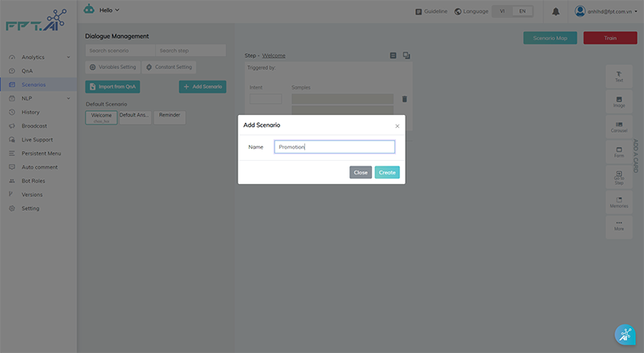This screenshot has width=644, height=353.
Task: Click the Setting gear icon
Action: (12, 208)
